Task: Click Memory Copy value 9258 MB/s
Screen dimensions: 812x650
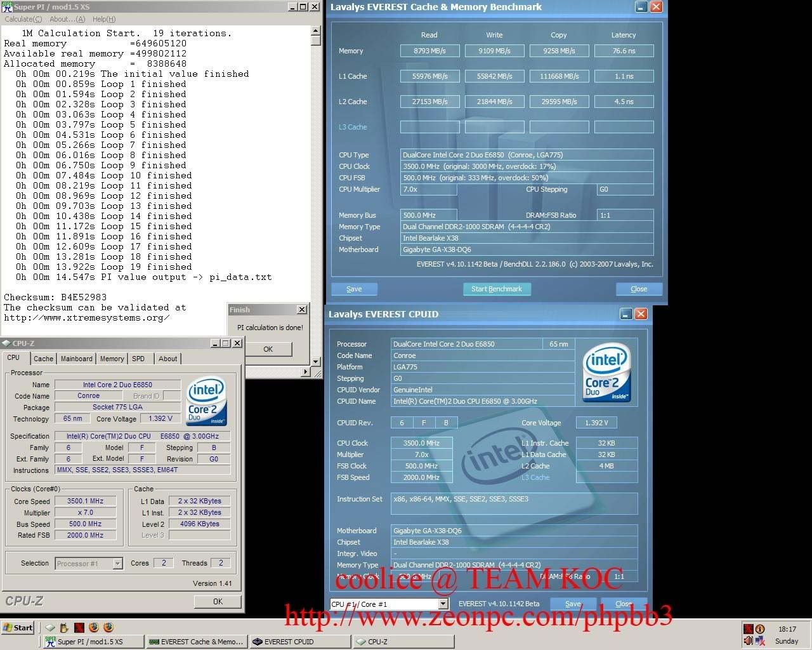Action: point(560,51)
